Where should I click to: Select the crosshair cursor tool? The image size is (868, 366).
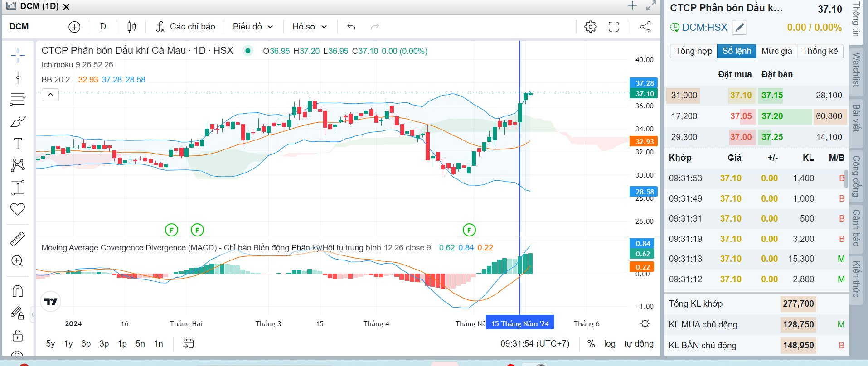coord(18,56)
